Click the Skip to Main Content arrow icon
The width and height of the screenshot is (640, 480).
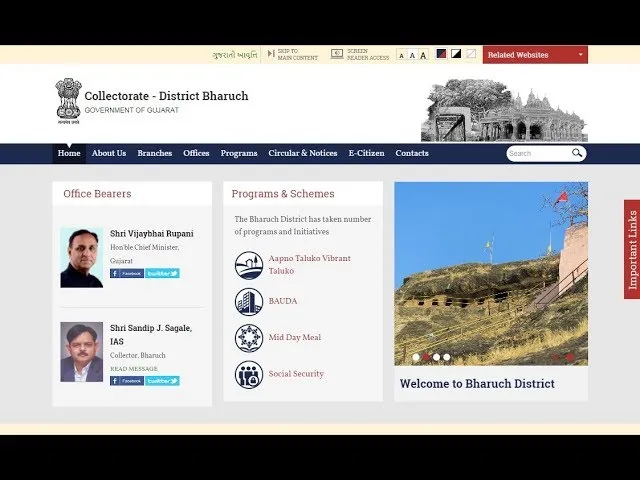pos(271,54)
